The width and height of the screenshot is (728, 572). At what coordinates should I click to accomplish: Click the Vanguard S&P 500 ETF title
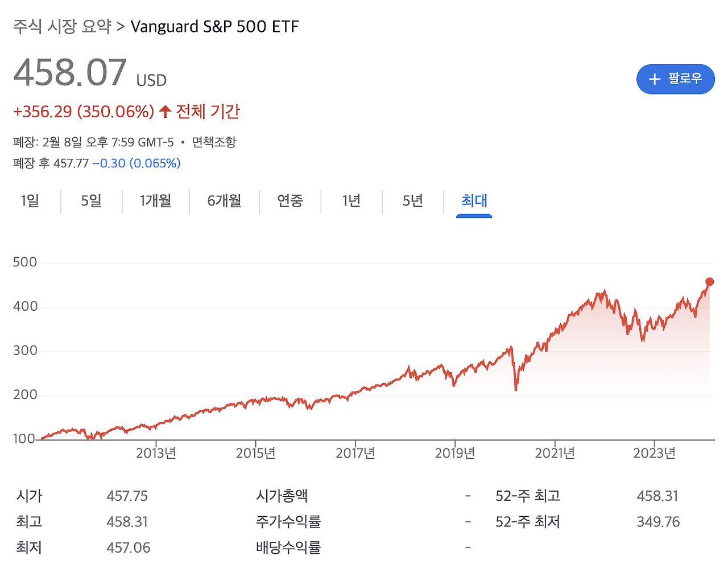click(x=214, y=26)
